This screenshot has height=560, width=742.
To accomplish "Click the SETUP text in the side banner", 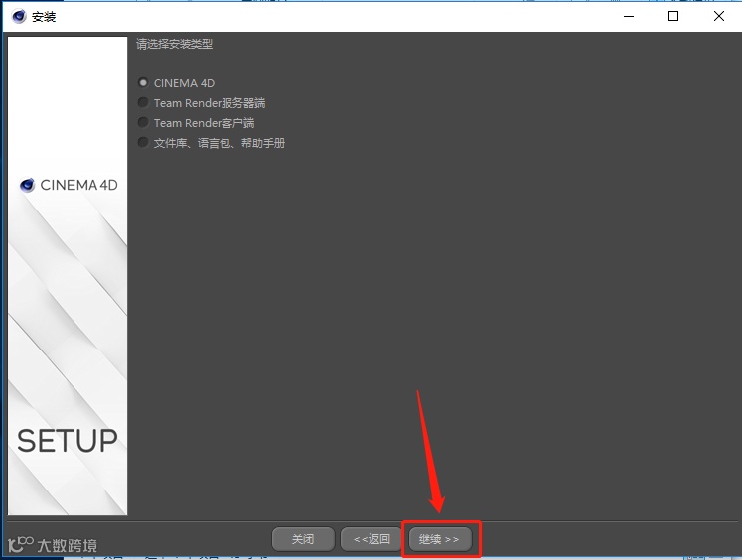I will coord(68,441).
